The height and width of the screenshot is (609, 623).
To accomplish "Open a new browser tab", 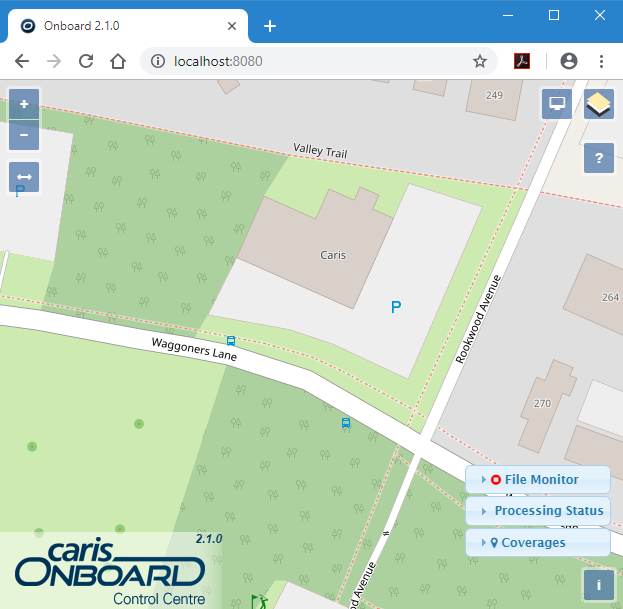I will point(270,26).
